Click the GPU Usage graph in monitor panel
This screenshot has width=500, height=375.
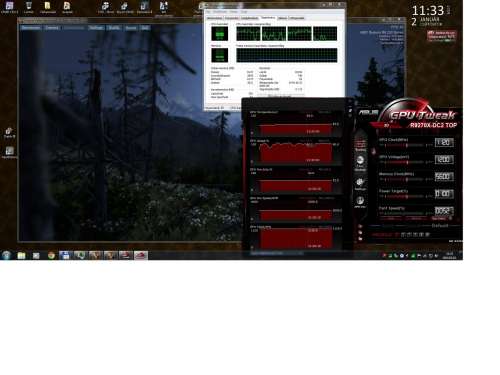pyautogui.click(x=295, y=153)
